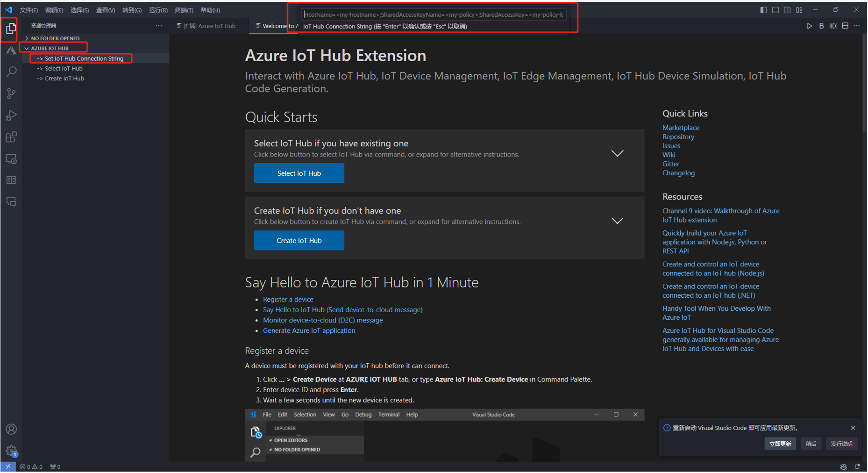Open the 终端(T) menu
Image resolution: width=868 pixels, height=473 pixels.
[x=184, y=10]
